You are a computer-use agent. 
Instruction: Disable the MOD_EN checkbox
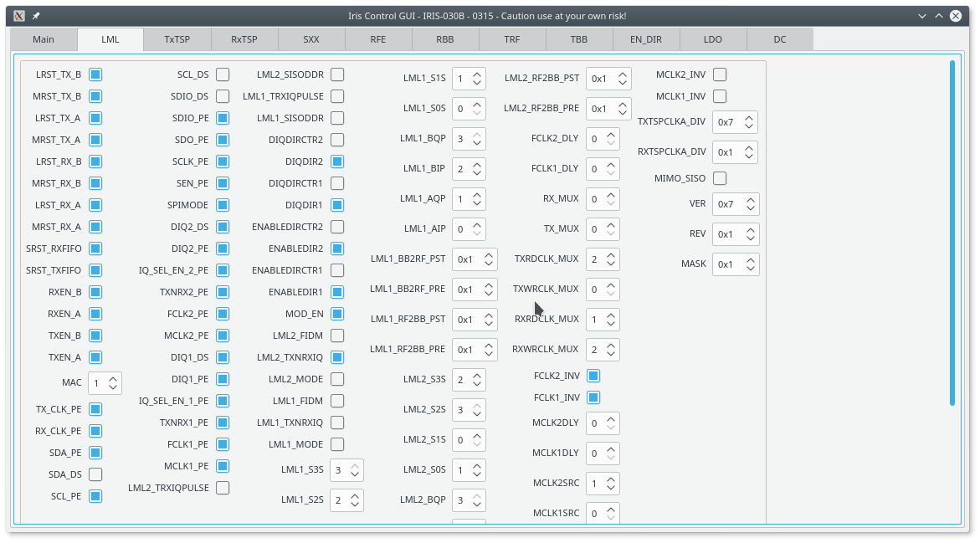point(337,314)
